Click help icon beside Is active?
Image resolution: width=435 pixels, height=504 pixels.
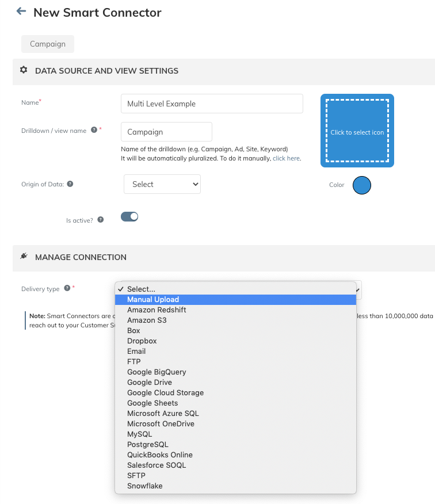[x=101, y=220]
